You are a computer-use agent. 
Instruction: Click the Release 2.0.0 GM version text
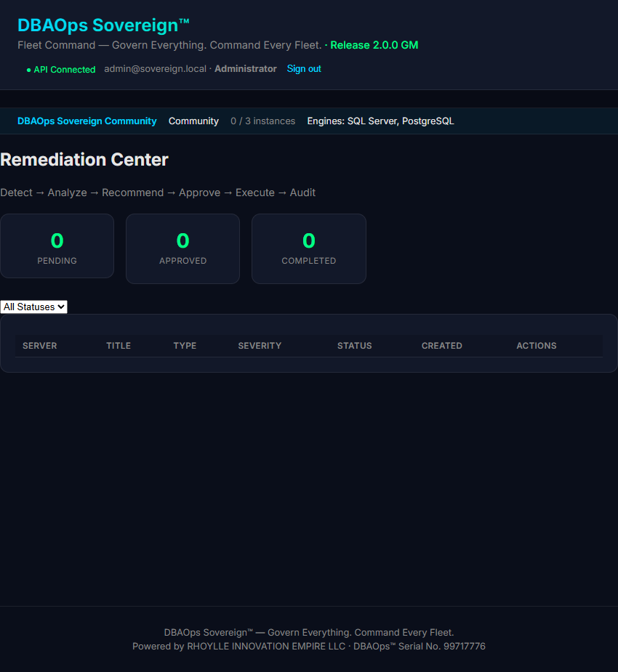(x=374, y=46)
